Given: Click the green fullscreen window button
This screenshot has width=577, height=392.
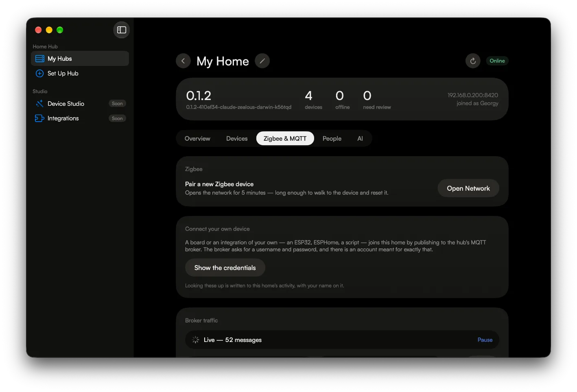Looking at the screenshot, I should 60,30.
